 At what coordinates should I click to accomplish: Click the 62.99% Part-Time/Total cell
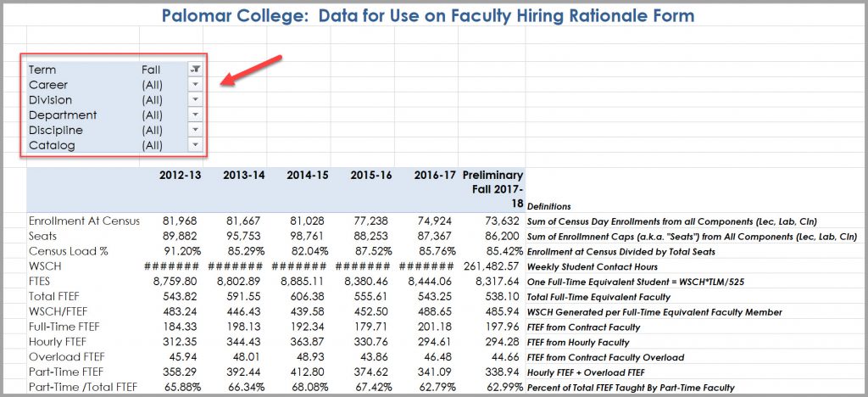pos(504,388)
